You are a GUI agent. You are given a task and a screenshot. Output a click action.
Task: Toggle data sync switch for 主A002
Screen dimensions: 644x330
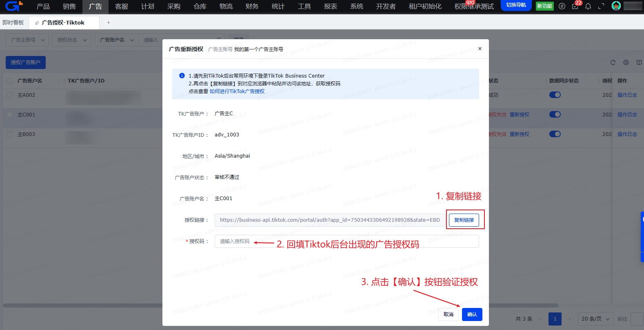[x=555, y=95]
